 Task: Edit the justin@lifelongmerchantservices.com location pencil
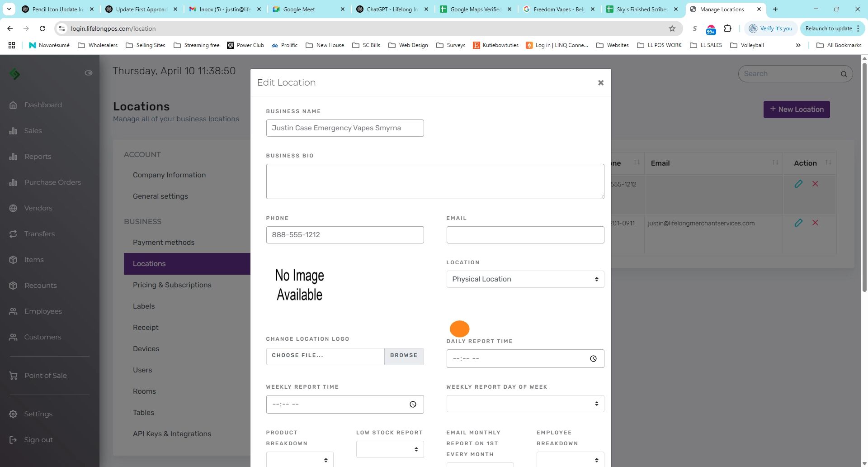click(798, 223)
